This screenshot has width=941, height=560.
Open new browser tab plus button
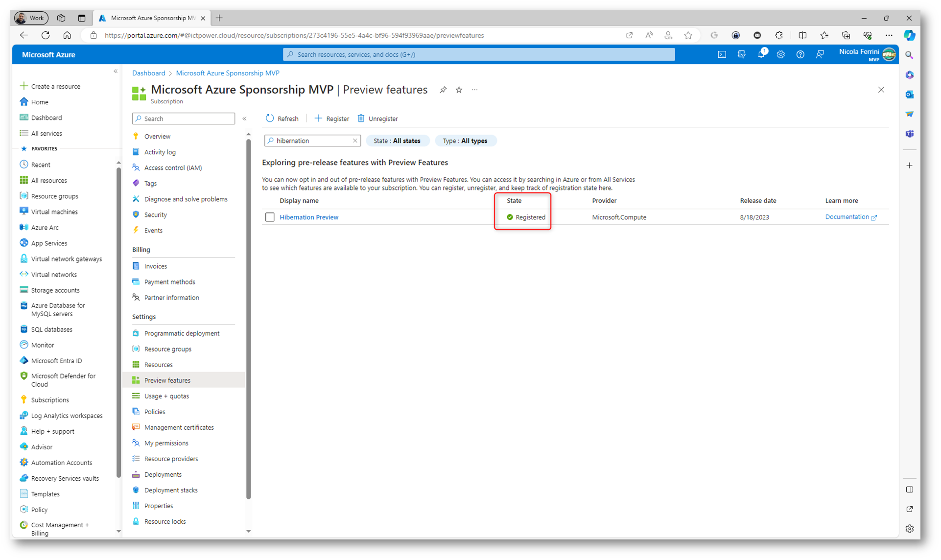(x=219, y=18)
